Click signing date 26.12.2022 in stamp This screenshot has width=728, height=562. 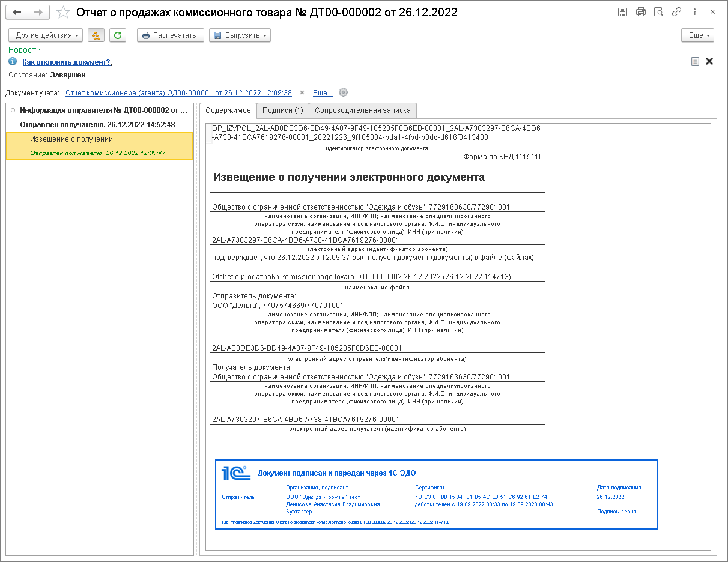[x=610, y=497]
